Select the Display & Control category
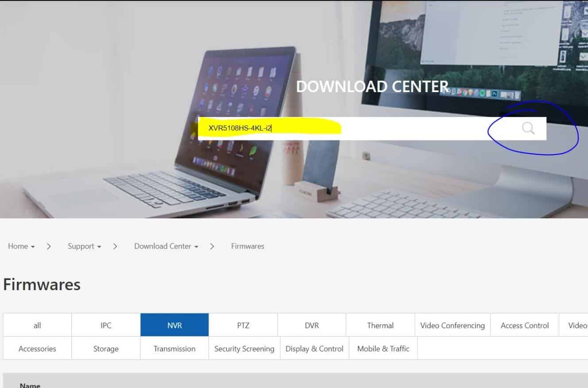The image size is (588, 388). coord(314,349)
